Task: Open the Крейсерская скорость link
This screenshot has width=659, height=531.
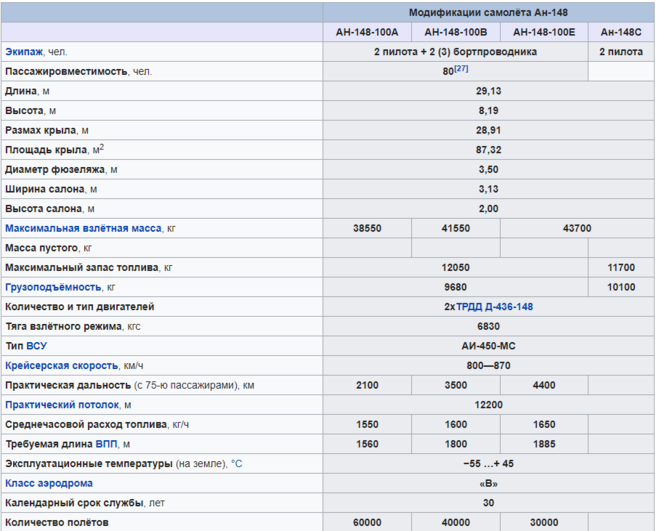Action: pos(61,366)
